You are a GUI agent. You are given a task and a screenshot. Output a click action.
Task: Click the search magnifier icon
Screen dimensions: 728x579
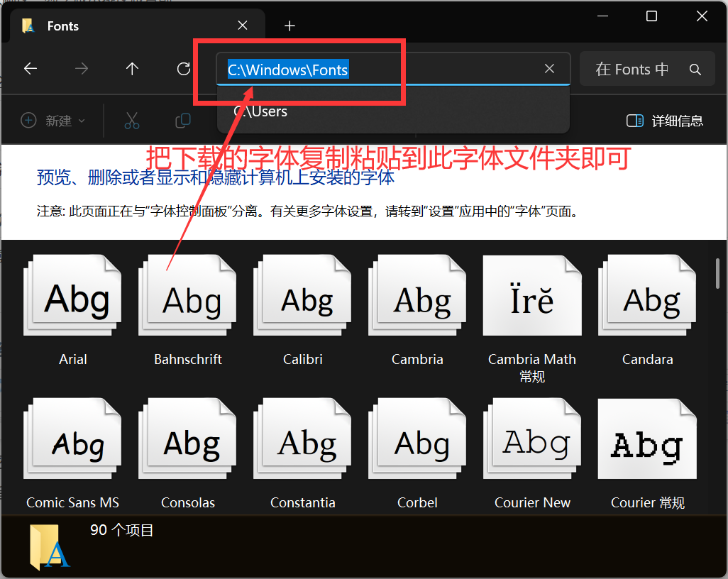tap(695, 70)
